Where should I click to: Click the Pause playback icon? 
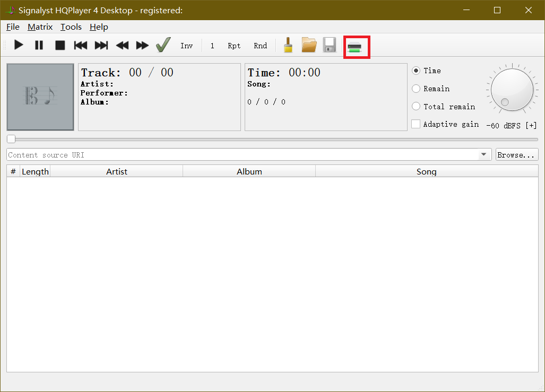pos(39,46)
